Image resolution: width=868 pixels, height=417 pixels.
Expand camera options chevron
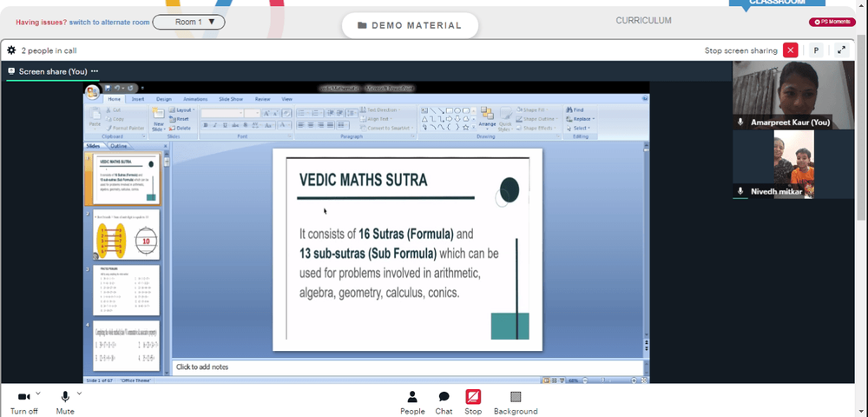coord(37,394)
